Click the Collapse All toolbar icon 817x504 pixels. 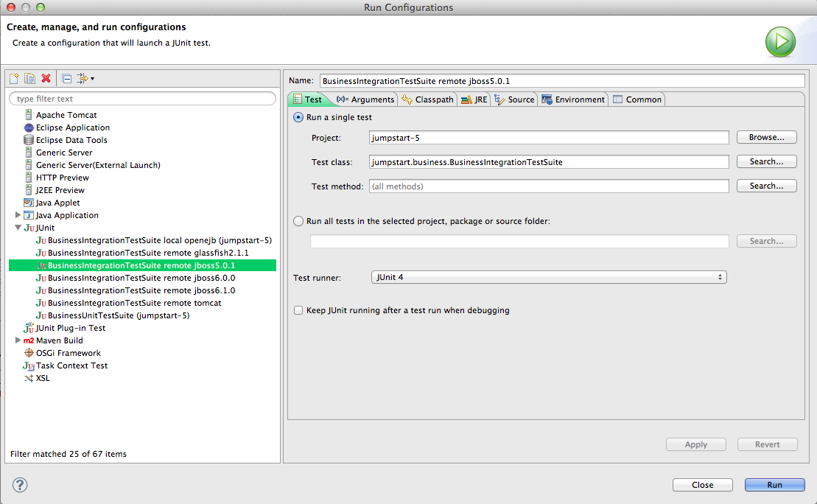coord(67,78)
